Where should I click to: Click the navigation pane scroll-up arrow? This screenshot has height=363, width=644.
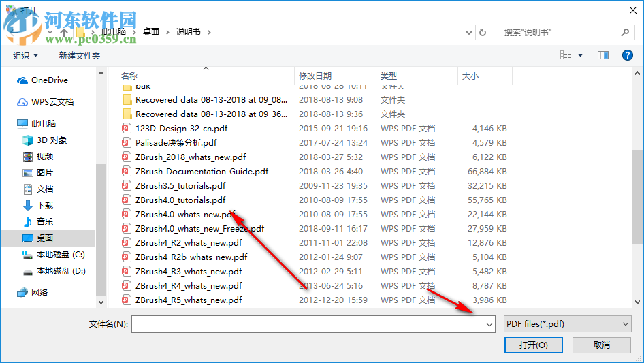[101, 73]
